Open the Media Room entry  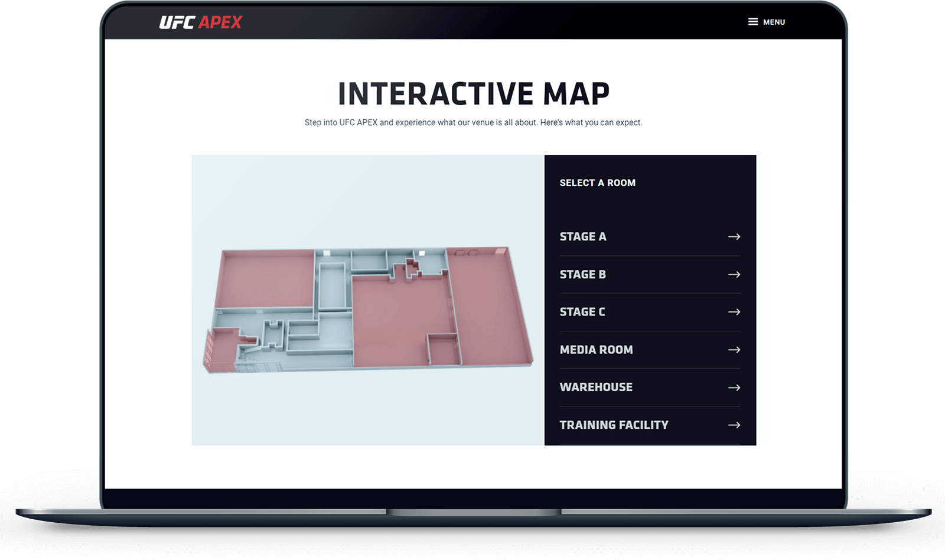coord(650,350)
